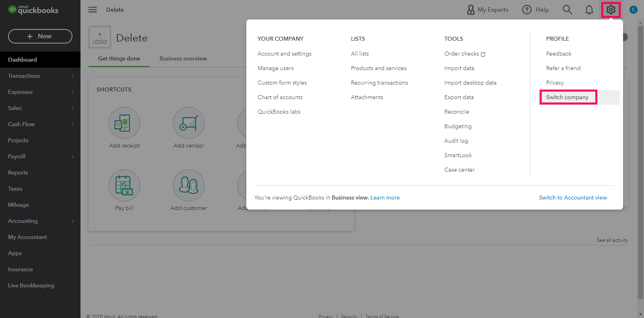Image resolution: width=644 pixels, height=318 pixels.
Task: Toggle the hamburger navigation menu
Action: point(93,10)
